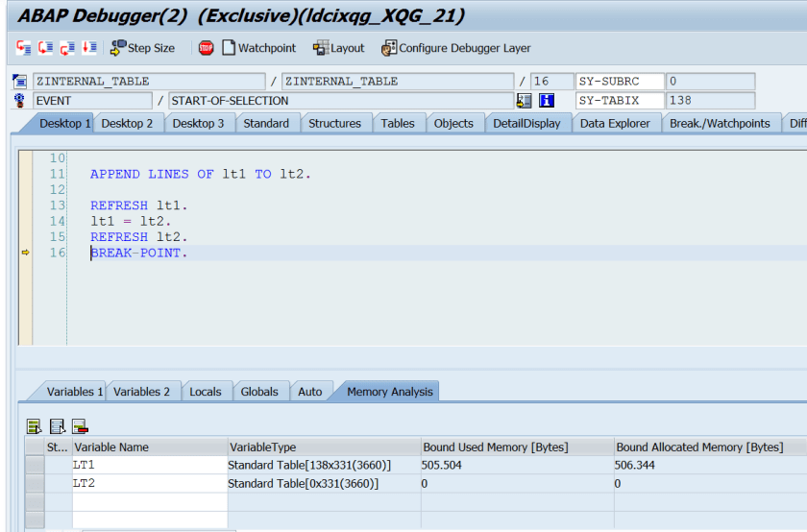
Task: Click the Return (step out) icon
Action: coord(67,48)
